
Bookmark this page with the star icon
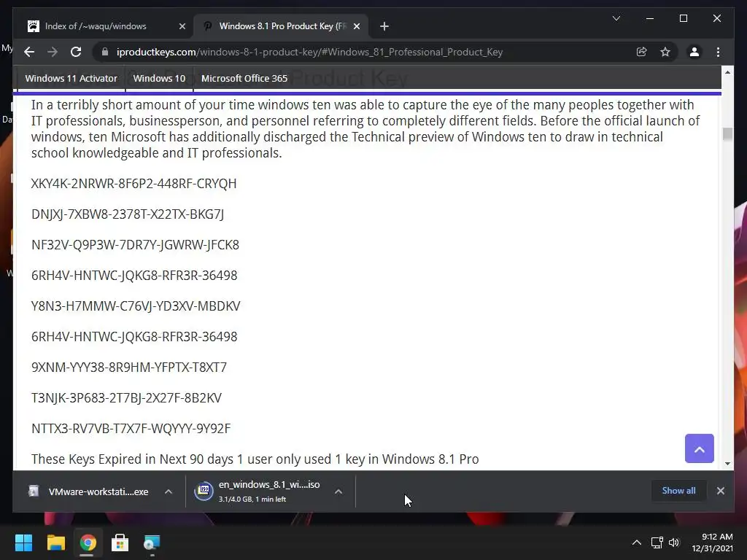point(665,52)
